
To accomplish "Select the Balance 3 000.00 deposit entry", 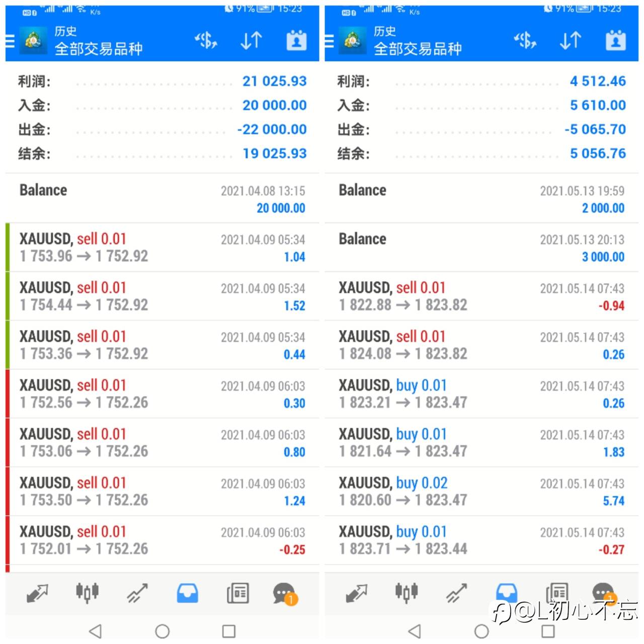I will tap(481, 248).
